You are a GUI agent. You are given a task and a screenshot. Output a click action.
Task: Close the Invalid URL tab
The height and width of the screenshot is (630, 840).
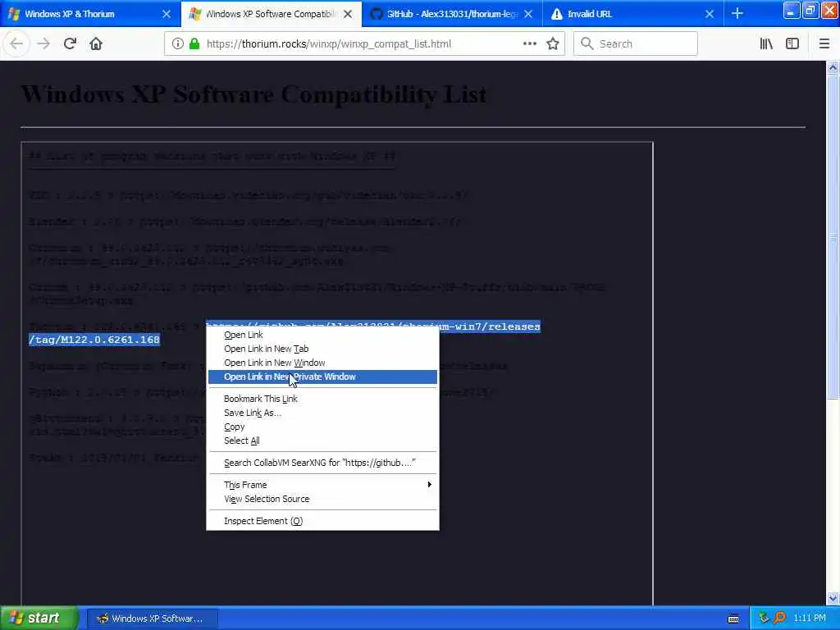710,14
